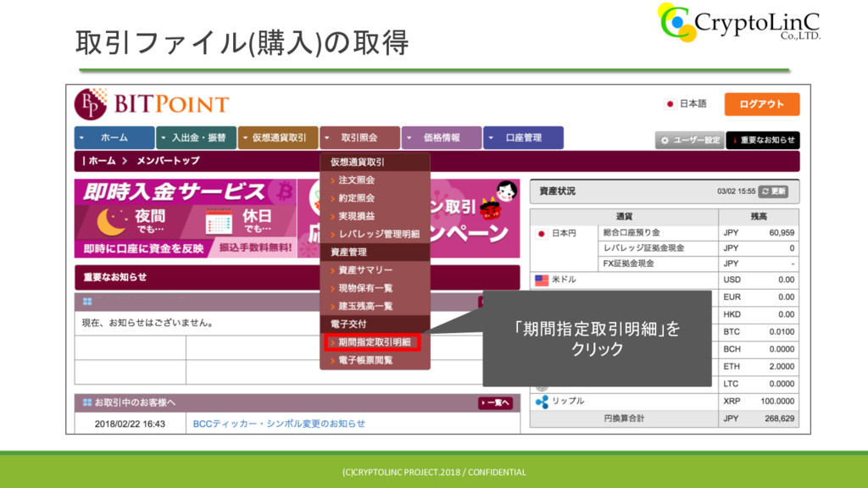This screenshot has height=488, width=868.
Task: Click the Ripple logo icon
Action: pos(542,402)
